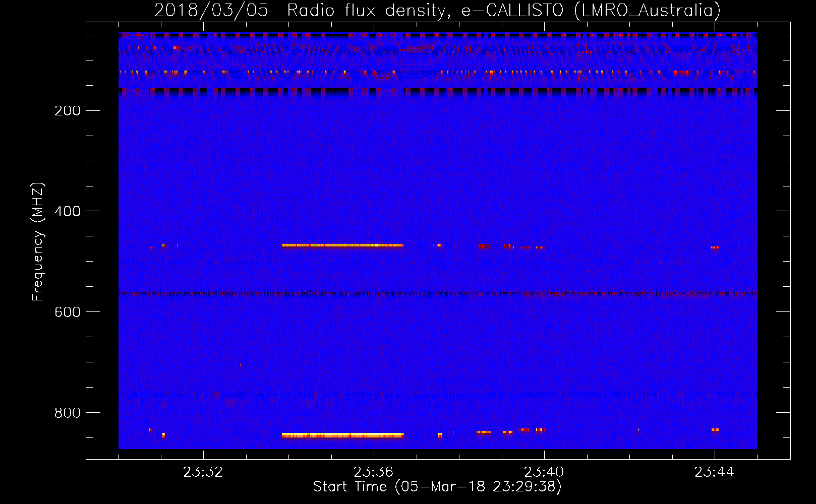Image resolution: width=816 pixels, height=504 pixels.
Task: Click the 23:44 time tick label
Action: (715, 472)
